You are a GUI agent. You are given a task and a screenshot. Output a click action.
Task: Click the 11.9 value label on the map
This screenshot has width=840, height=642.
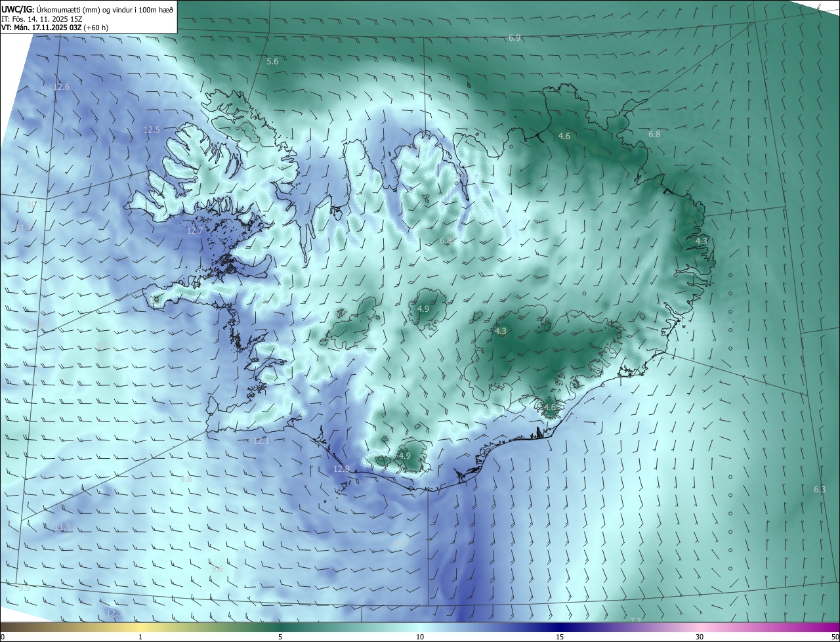click(x=62, y=527)
